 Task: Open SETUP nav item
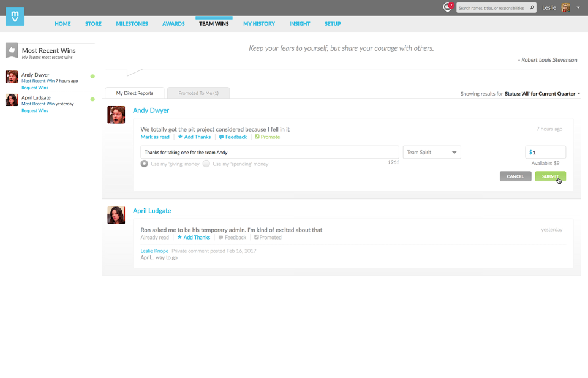(333, 24)
